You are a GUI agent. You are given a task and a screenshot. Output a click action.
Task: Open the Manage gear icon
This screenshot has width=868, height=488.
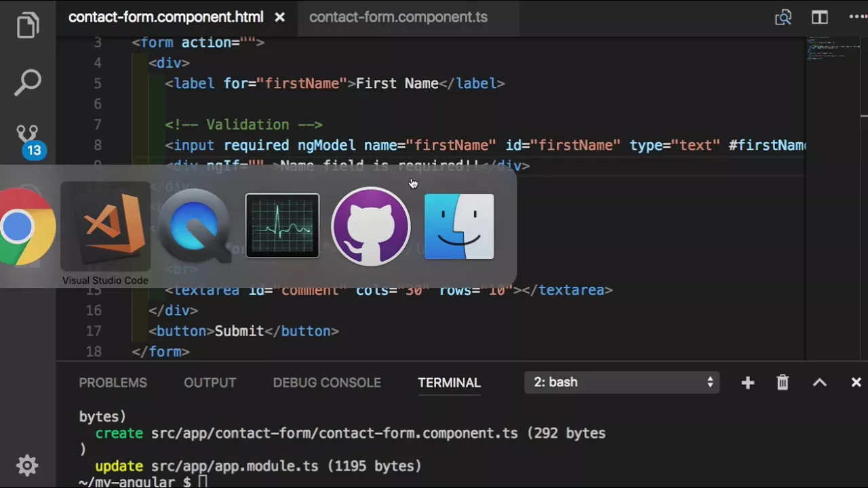[x=27, y=465]
